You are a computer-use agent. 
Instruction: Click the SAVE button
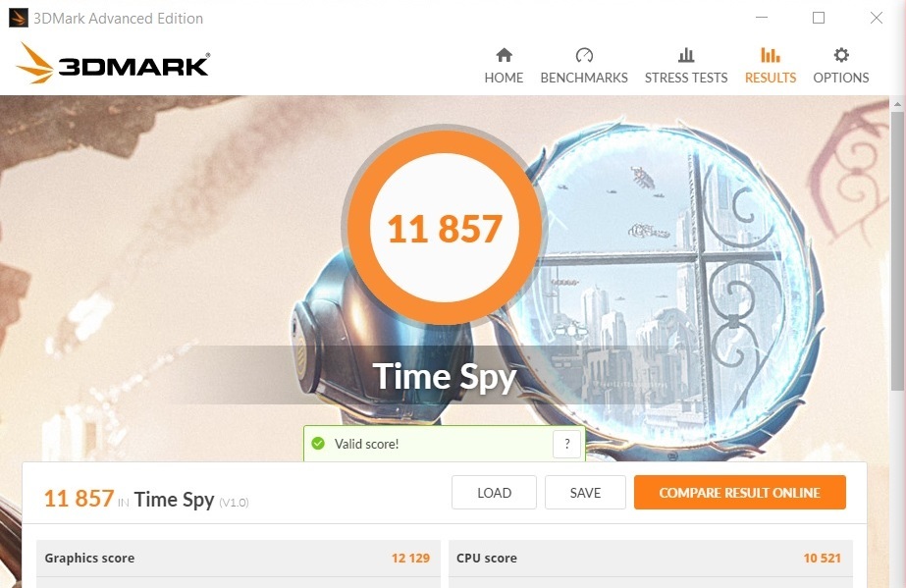(x=585, y=493)
